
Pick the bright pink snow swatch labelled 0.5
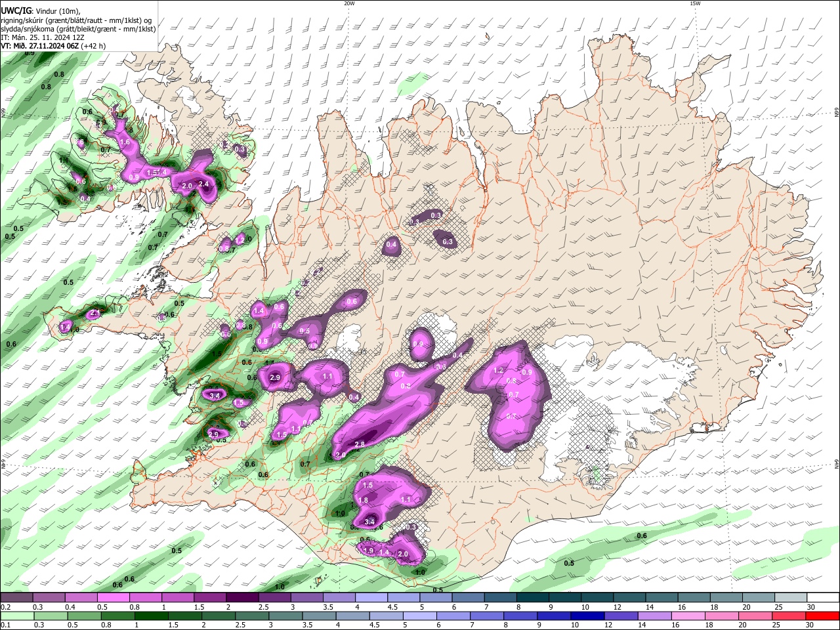coord(113,598)
